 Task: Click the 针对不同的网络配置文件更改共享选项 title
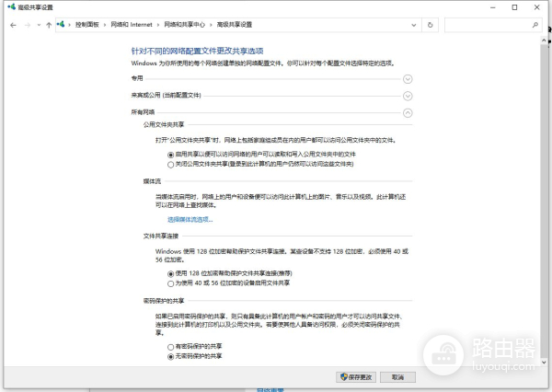pyautogui.click(x=197, y=51)
